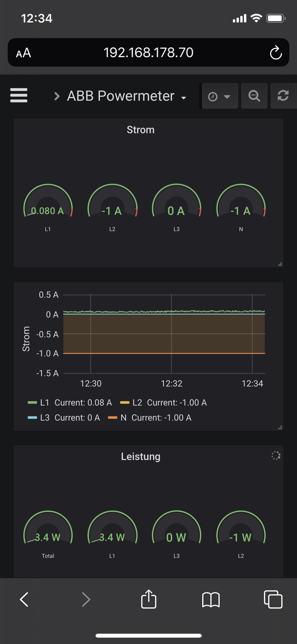Open Safari bookmarks book icon
This screenshot has width=297, height=644.
point(211,599)
